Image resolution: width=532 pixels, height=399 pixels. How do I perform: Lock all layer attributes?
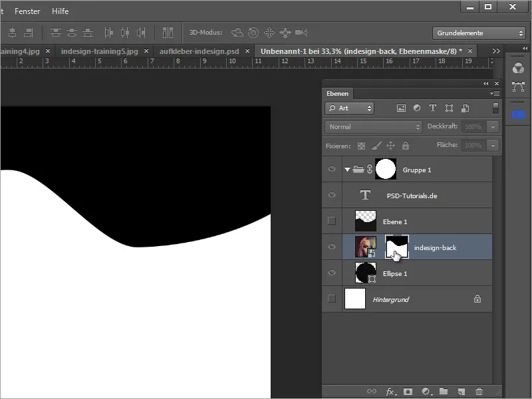(x=406, y=146)
